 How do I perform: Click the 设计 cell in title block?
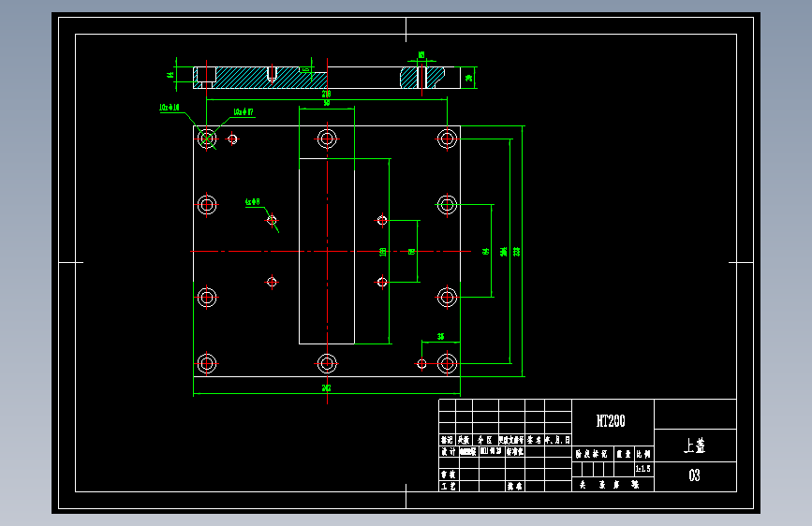[449, 451]
